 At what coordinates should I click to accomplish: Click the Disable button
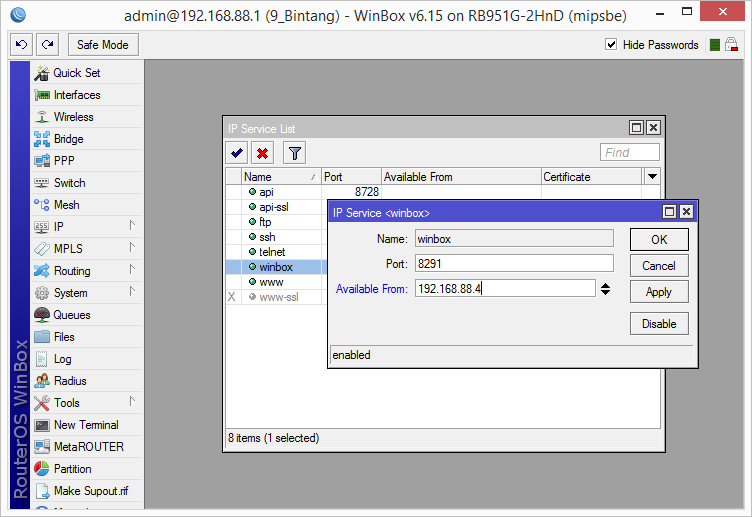point(659,324)
